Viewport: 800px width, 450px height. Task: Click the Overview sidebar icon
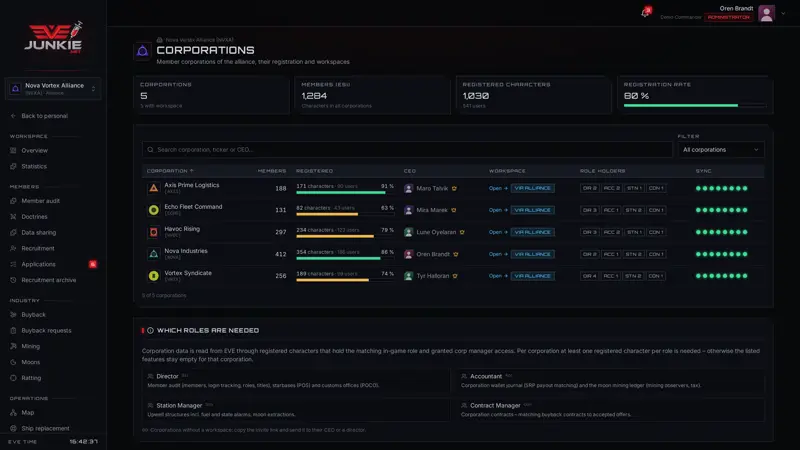coord(13,151)
